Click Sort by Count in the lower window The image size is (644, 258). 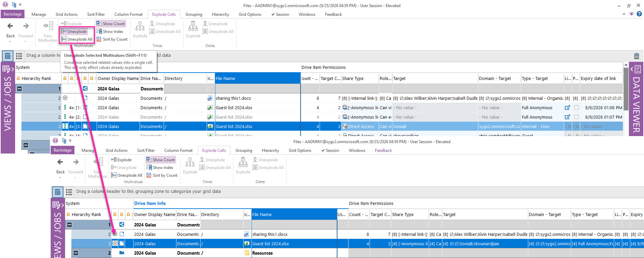click(162, 175)
